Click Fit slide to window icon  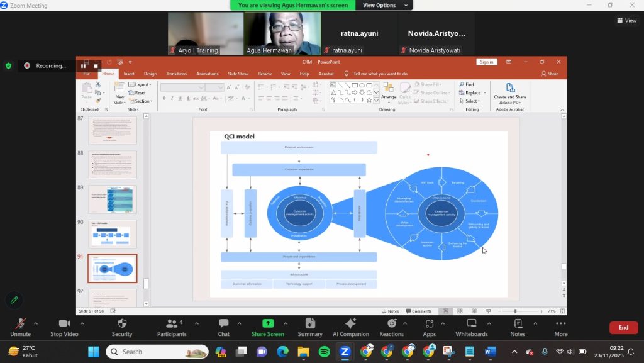click(562, 311)
